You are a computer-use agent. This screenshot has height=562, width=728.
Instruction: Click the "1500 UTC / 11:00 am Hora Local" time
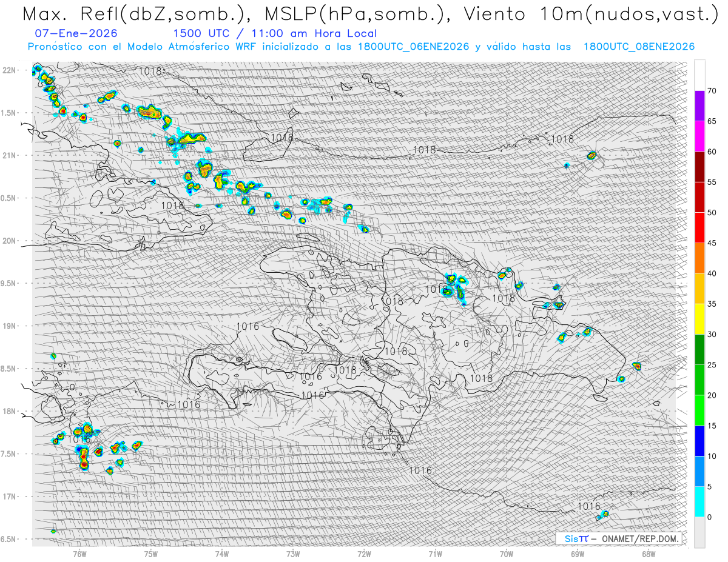coord(275,34)
